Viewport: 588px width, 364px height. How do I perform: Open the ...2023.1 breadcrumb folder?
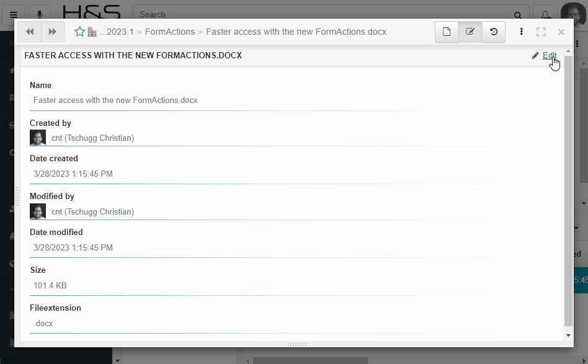pos(117,32)
